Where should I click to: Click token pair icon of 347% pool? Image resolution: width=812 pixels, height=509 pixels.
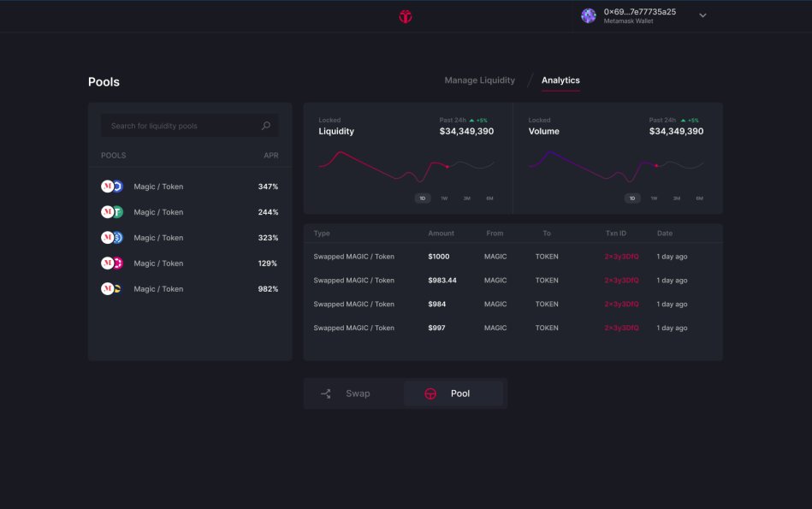[x=112, y=186]
